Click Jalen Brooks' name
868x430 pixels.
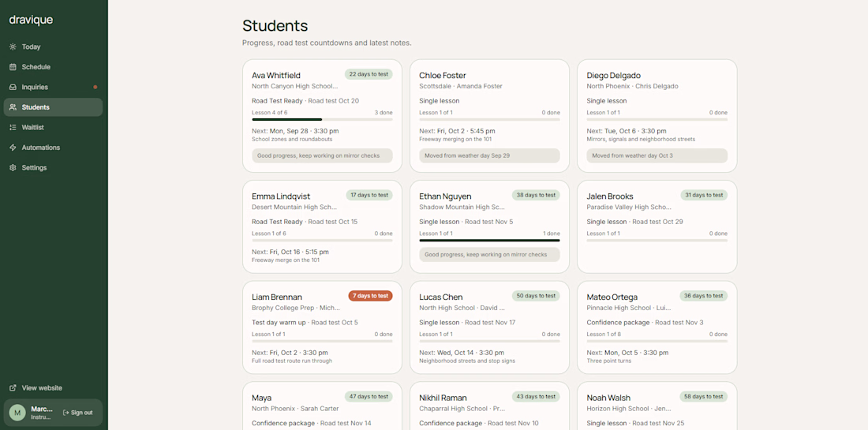pos(609,196)
